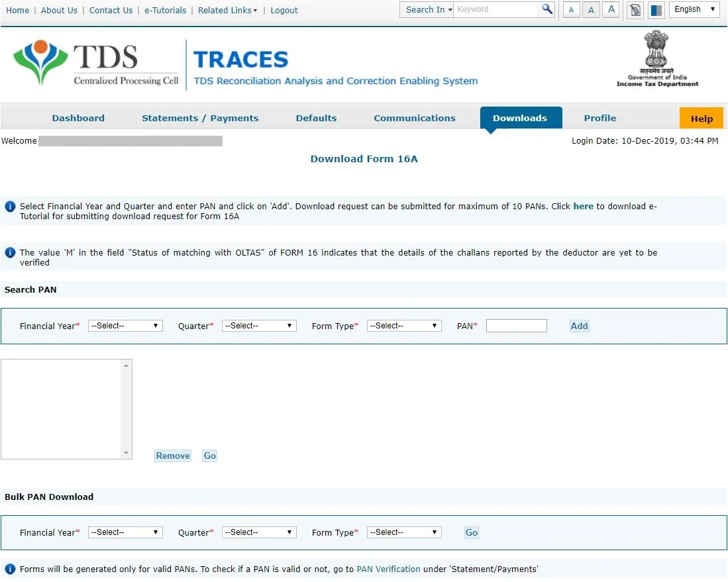Click the Home link
This screenshot has height=582, width=728.
click(x=17, y=10)
